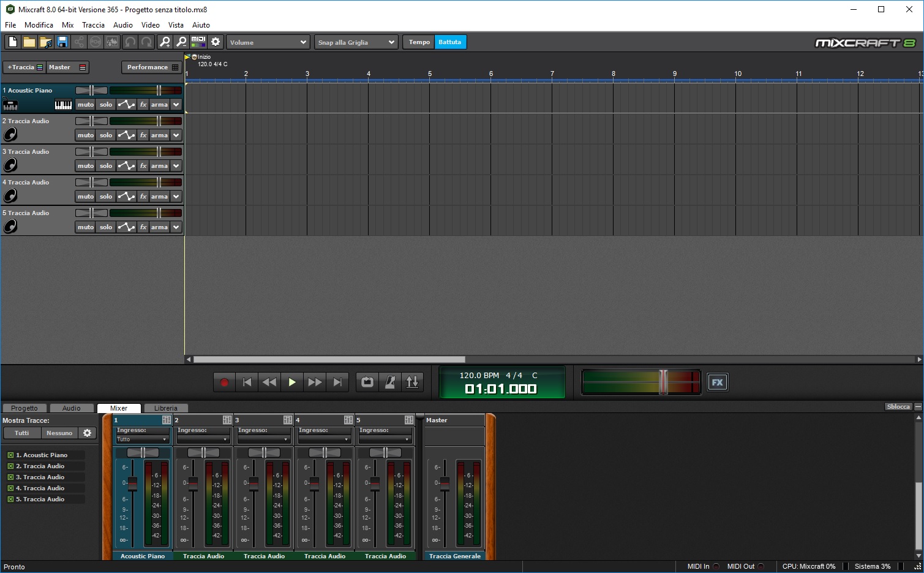Uncheck 1. Acoustic Piano in Mostra Tracce
Viewport: 924px width, 573px height.
point(10,455)
